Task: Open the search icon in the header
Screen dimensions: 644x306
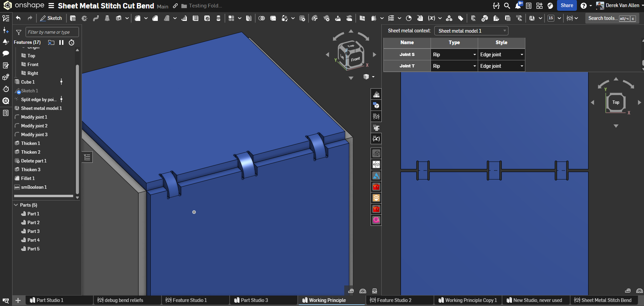Action: pyautogui.click(x=507, y=6)
